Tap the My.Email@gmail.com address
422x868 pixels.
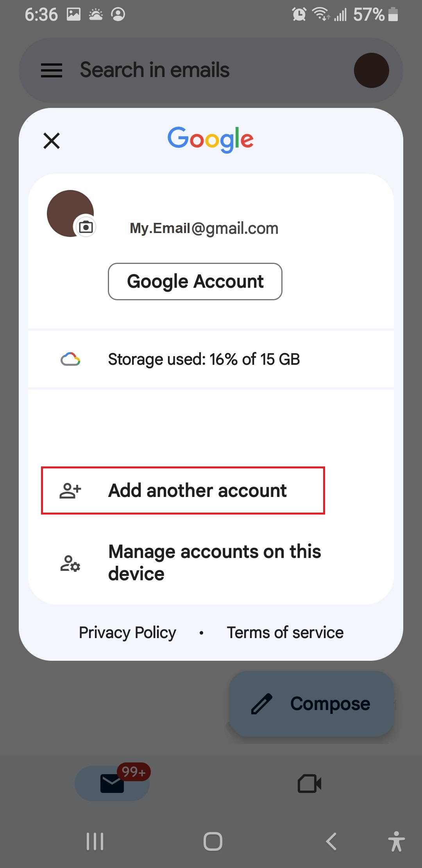(x=204, y=228)
